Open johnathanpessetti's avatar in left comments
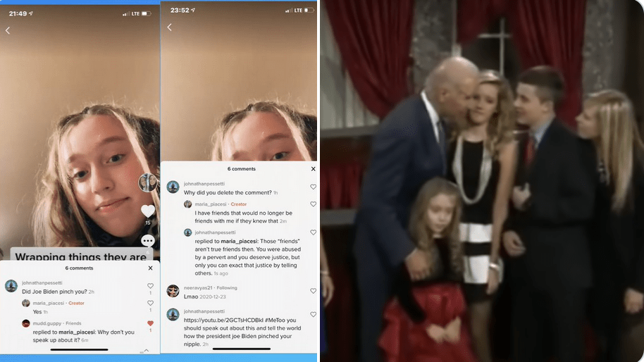Image resolution: width=644 pixels, height=362 pixels. [11, 286]
